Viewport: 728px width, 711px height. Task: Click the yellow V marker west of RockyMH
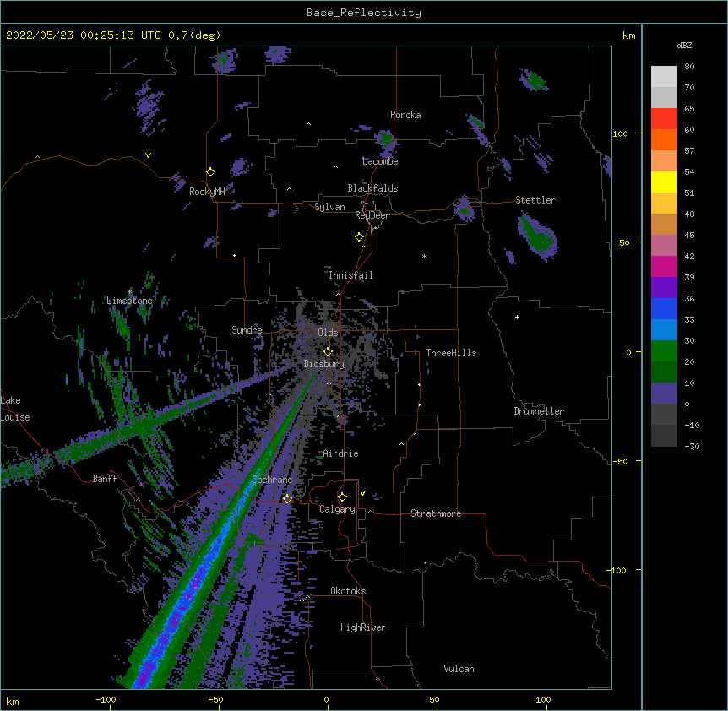(148, 155)
